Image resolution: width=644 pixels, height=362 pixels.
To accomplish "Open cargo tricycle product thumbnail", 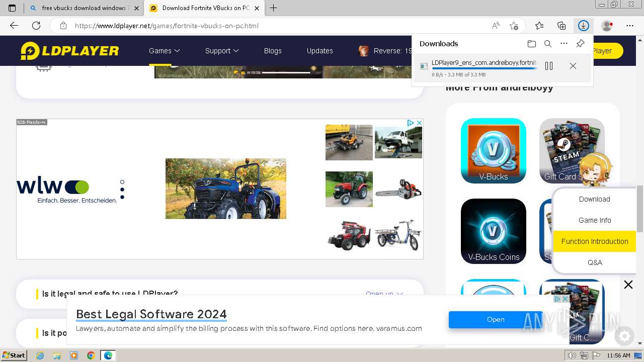I will point(398,234).
